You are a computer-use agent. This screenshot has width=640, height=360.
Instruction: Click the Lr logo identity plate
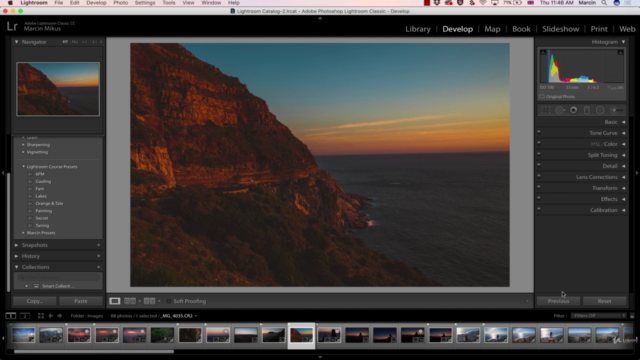pyautogui.click(x=12, y=27)
